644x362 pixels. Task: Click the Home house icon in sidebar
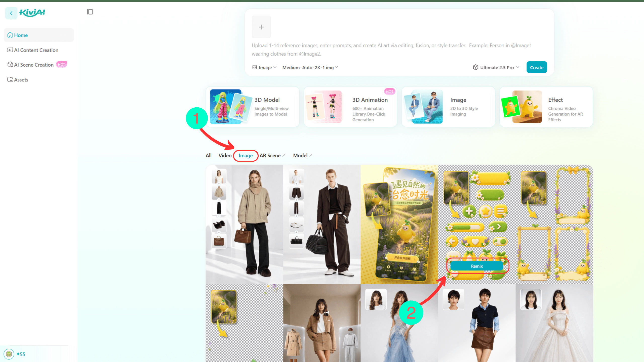coord(10,35)
